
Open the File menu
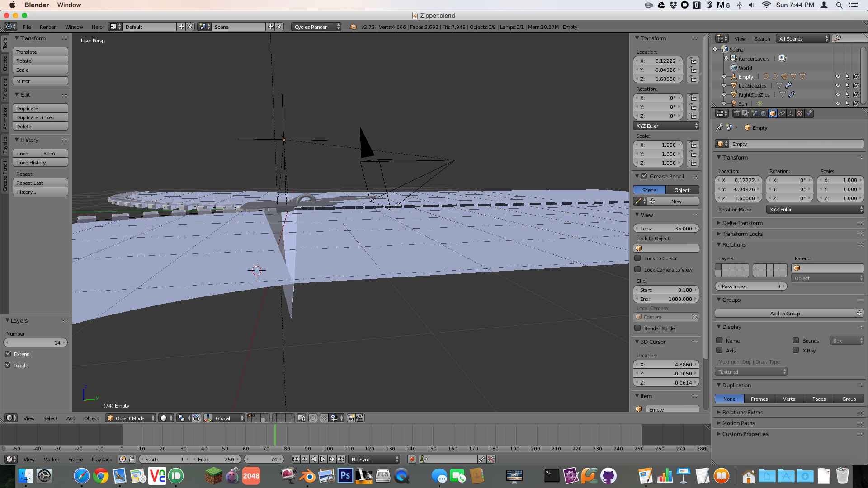tap(27, 27)
